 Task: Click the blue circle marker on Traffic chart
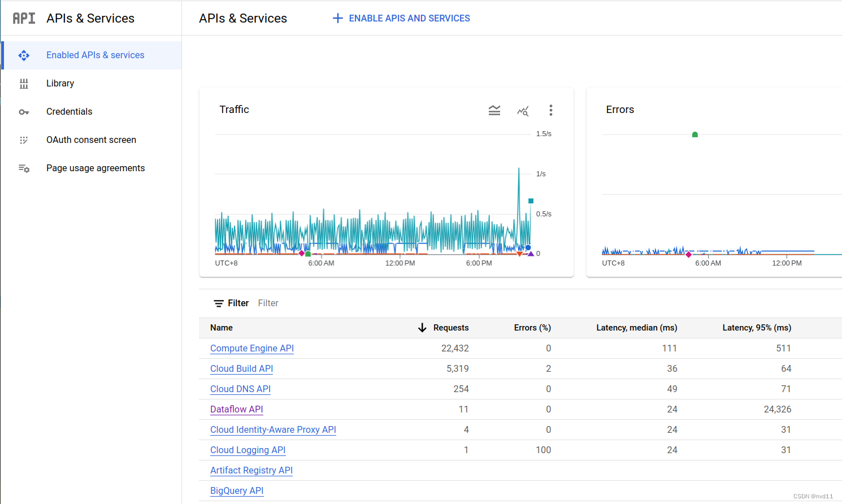pos(528,247)
